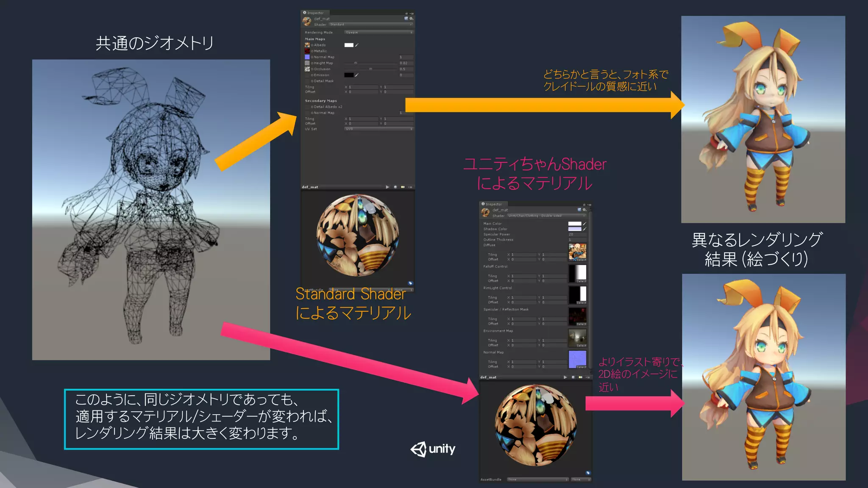
Task: Click the texture picker circle next to Metallic
Action: 312,51
